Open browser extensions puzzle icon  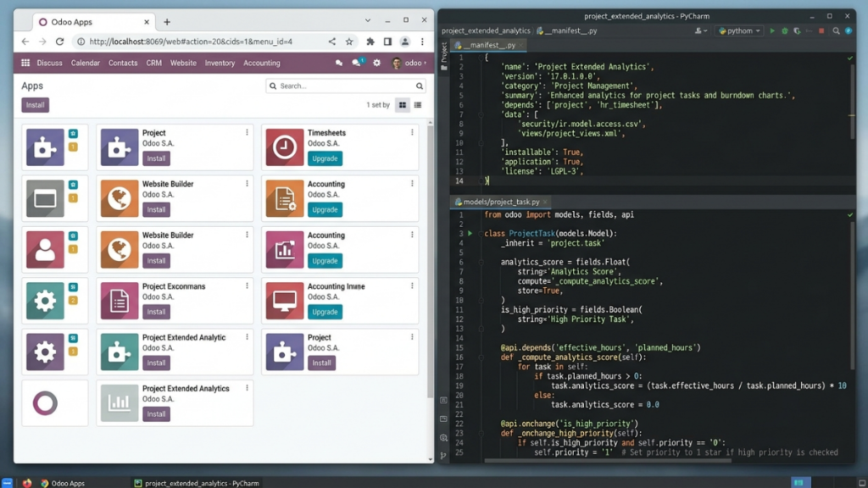tap(370, 42)
